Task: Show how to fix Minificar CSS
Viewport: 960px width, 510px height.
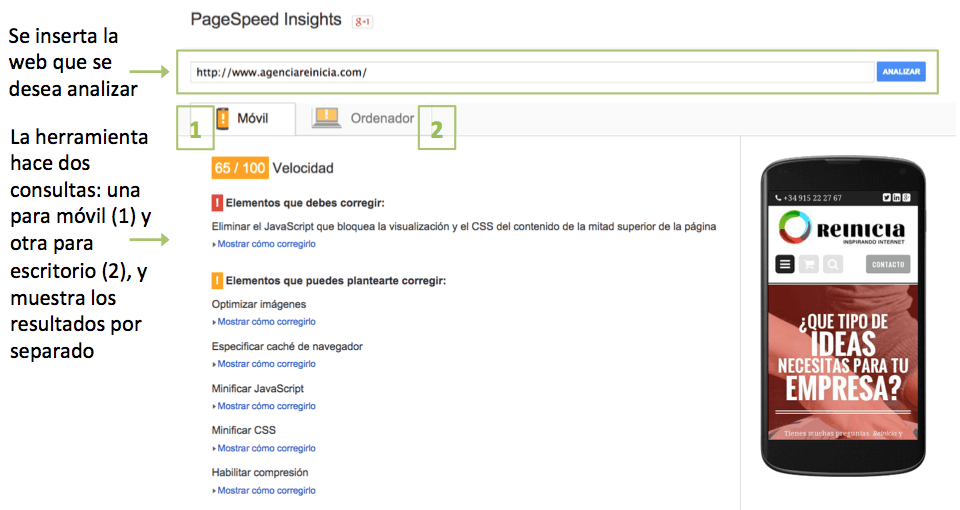Action: pos(266,448)
